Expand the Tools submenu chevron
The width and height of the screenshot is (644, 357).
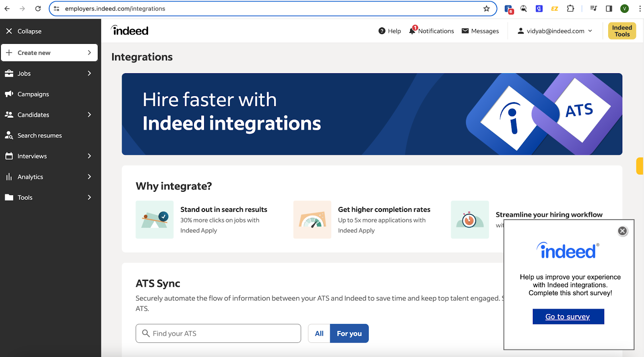pyautogui.click(x=89, y=197)
